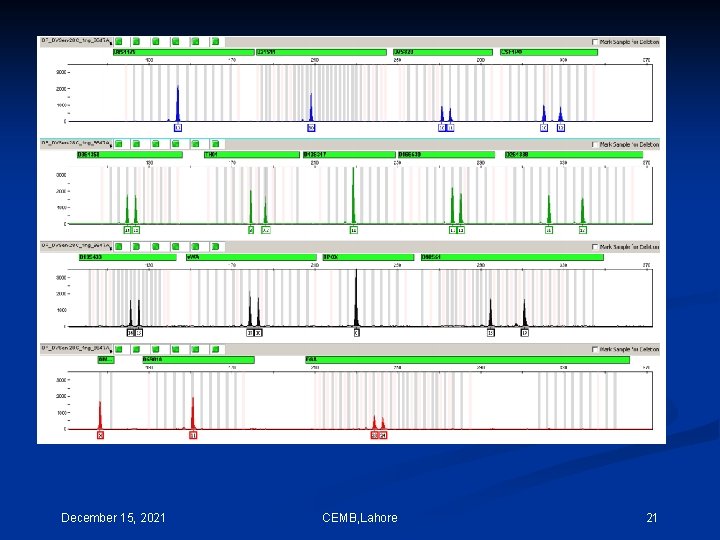Select the D5S818 marker bar
The image size is (720, 540).
pyautogui.click(x=198, y=360)
